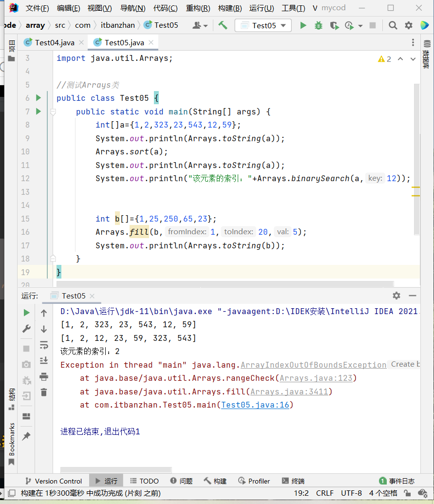Open the 重构(R) menu
The image size is (434, 504).
(x=198, y=8)
